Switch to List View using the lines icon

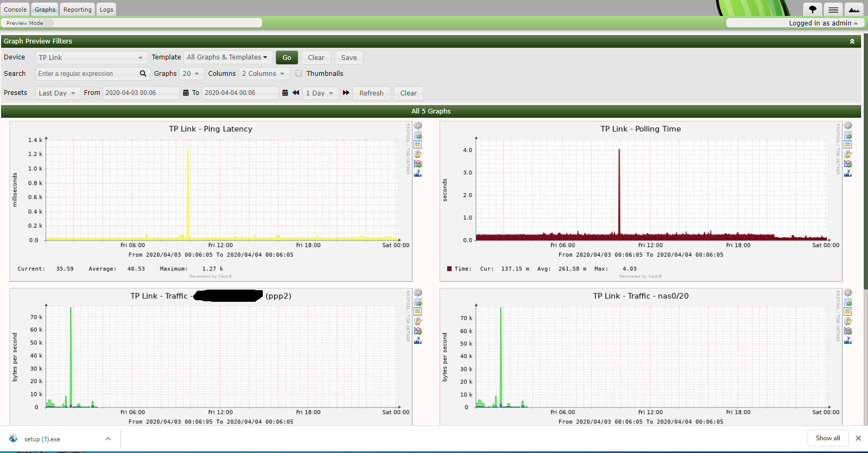833,10
